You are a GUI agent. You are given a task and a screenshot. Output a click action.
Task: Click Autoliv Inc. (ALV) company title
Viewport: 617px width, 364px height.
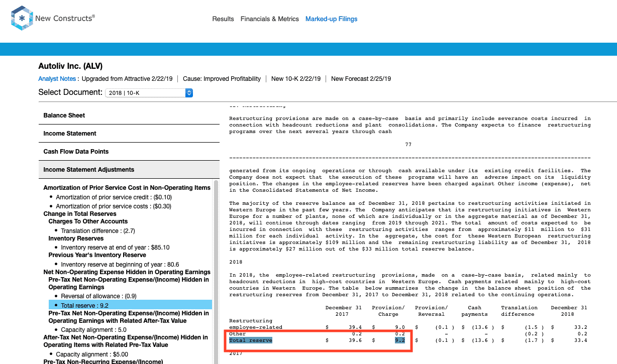70,66
